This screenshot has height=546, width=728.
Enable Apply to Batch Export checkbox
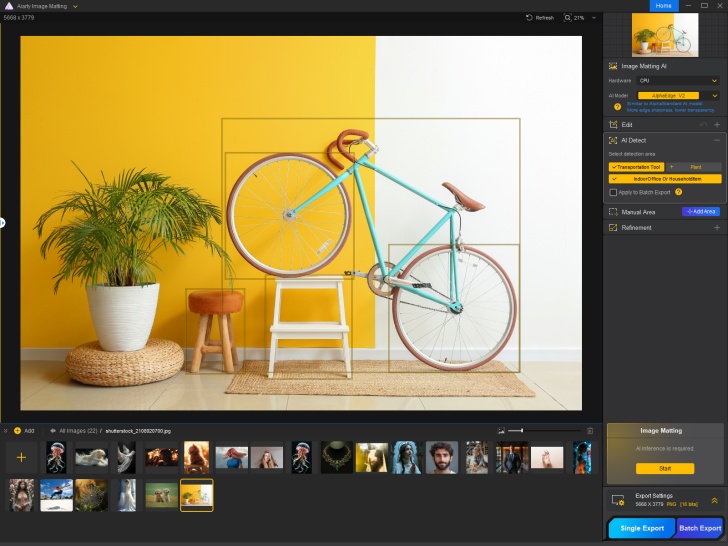(613, 192)
